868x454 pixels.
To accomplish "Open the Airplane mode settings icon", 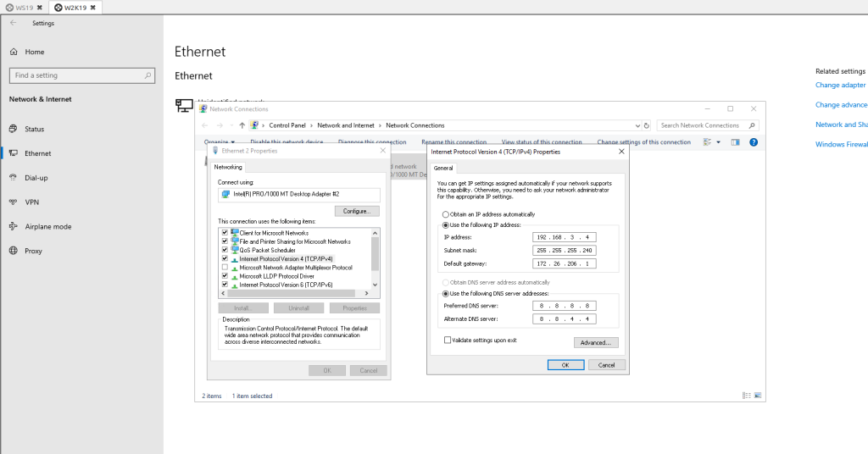I will 14,227.
